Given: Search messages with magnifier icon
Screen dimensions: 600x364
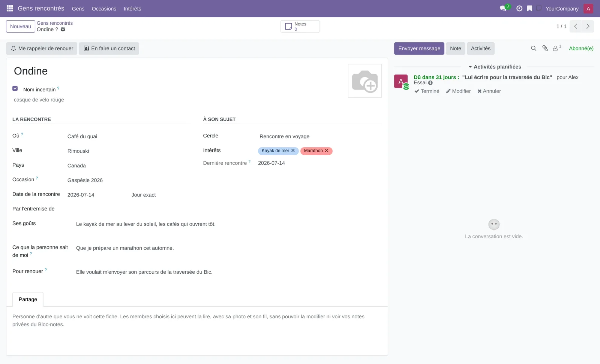Looking at the screenshot, I should click(x=534, y=48).
